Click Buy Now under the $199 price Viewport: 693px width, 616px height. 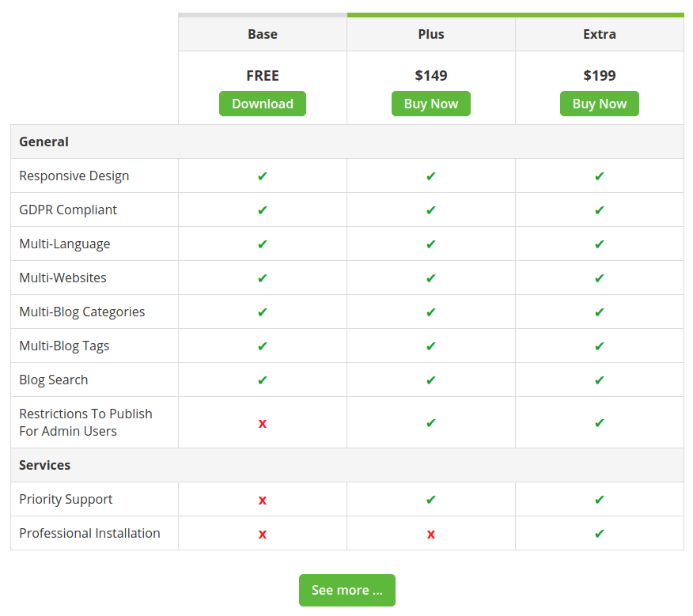pyautogui.click(x=600, y=104)
